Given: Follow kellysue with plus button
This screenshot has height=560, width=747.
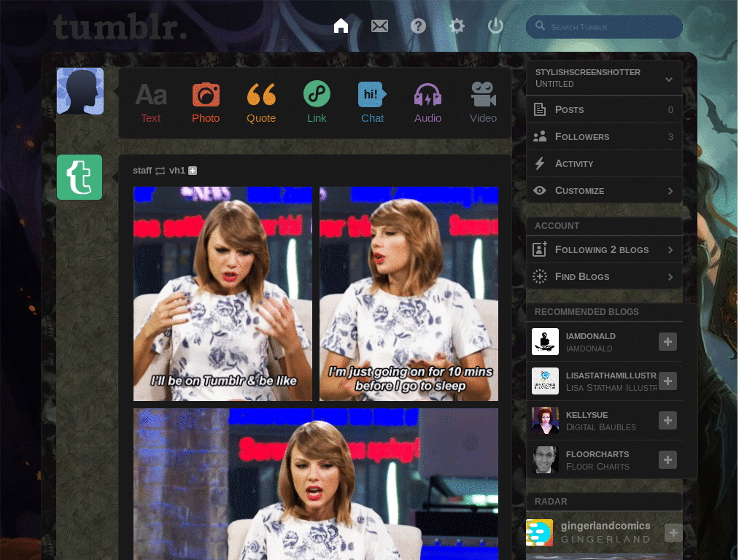Looking at the screenshot, I should (667, 421).
